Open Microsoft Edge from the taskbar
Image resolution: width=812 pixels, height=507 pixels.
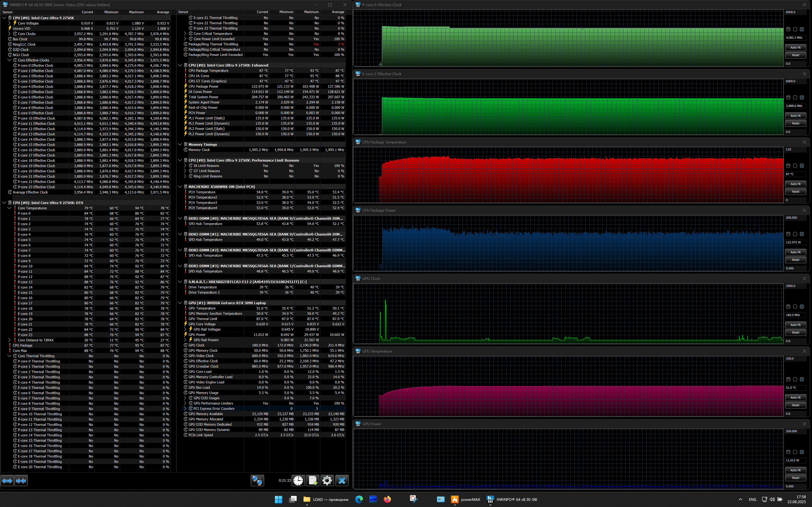point(359,499)
